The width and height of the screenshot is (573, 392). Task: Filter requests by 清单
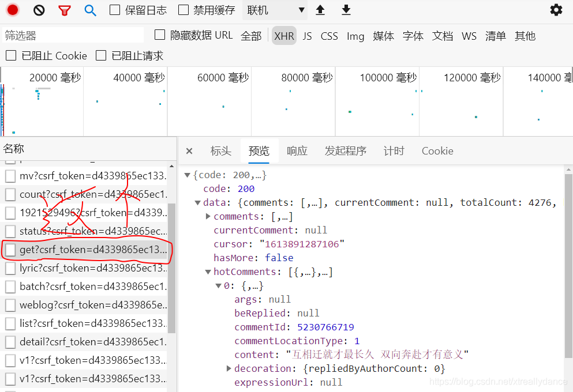click(496, 36)
